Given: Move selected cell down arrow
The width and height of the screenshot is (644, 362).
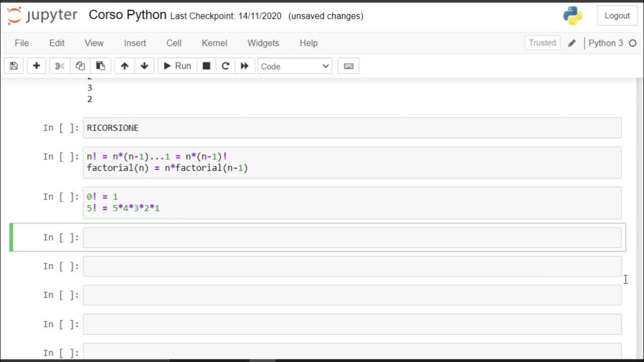Looking at the screenshot, I should [x=144, y=66].
